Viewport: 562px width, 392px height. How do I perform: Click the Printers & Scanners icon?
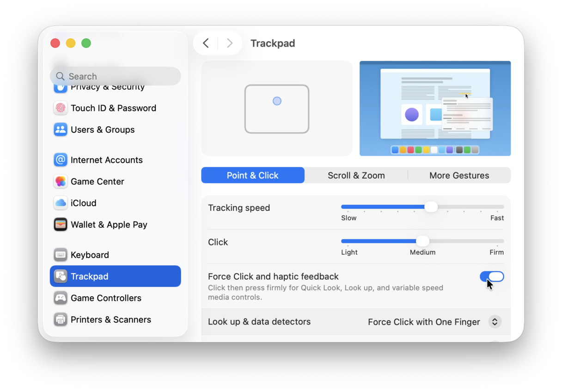[x=61, y=319]
